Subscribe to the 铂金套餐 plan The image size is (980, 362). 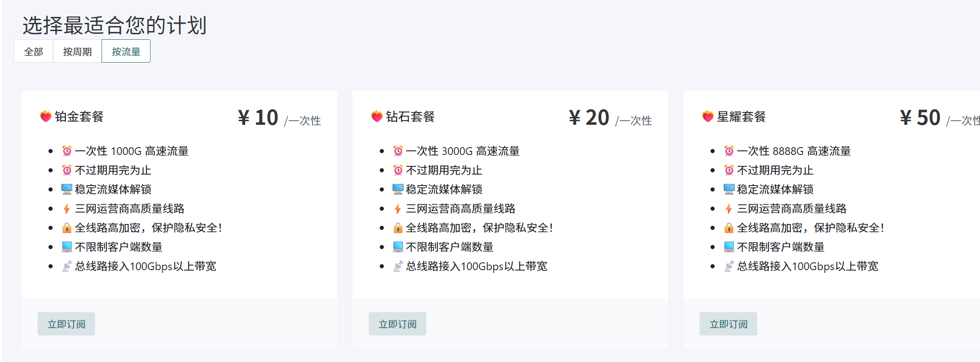(x=66, y=324)
